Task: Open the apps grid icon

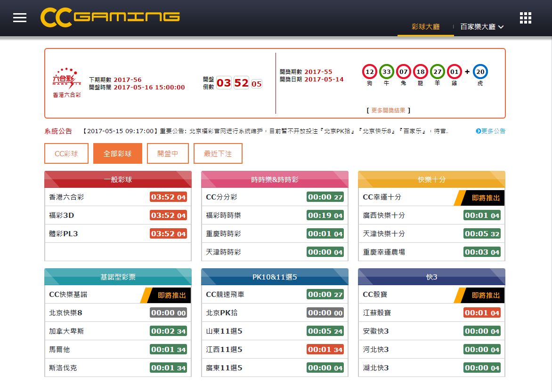Action: (525, 17)
